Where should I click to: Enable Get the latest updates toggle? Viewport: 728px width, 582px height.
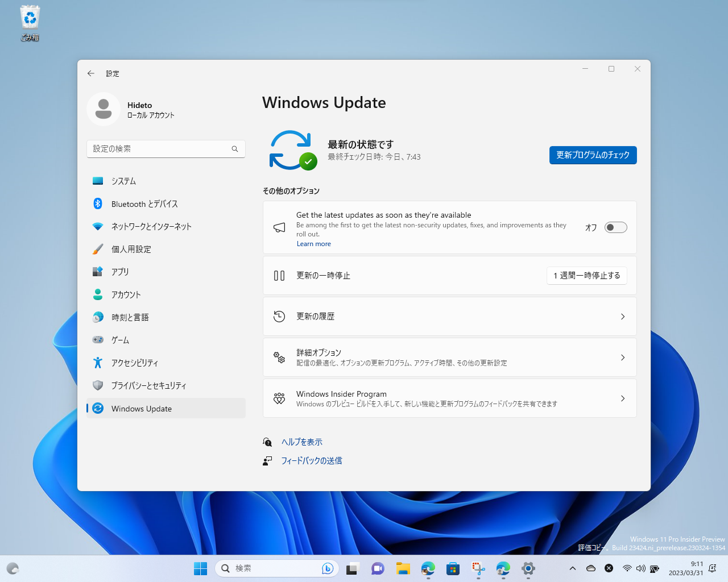coord(615,227)
